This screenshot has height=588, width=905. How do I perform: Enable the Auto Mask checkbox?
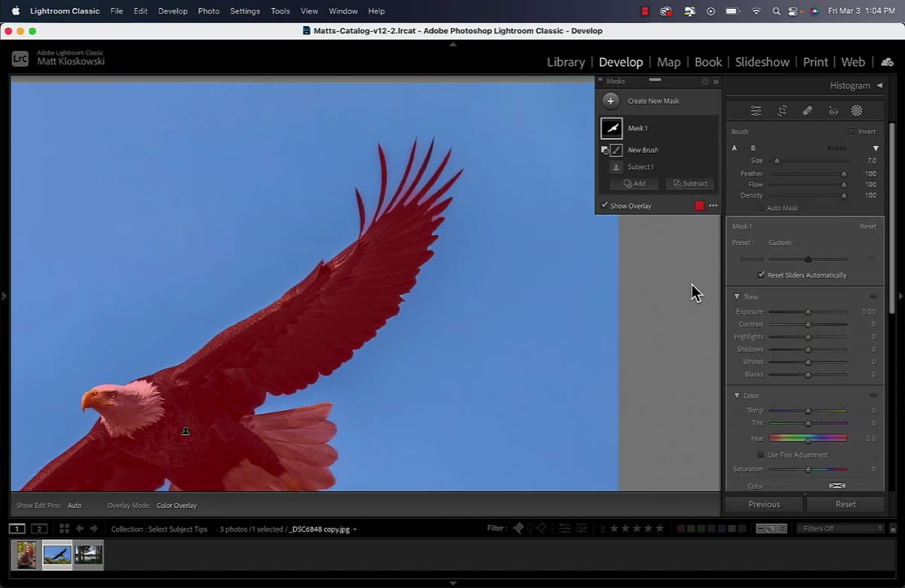tap(760, 208)
